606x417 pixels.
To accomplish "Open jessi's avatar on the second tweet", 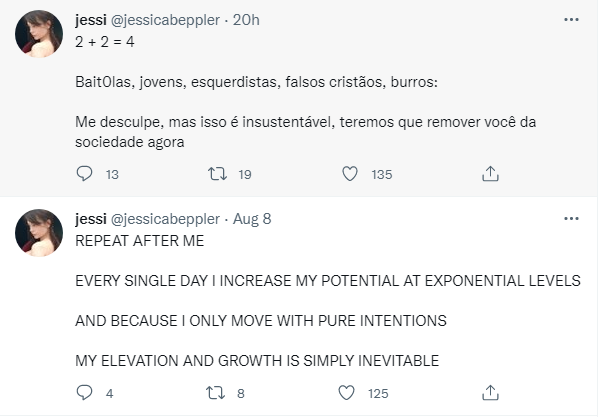I will click(40, 234).
